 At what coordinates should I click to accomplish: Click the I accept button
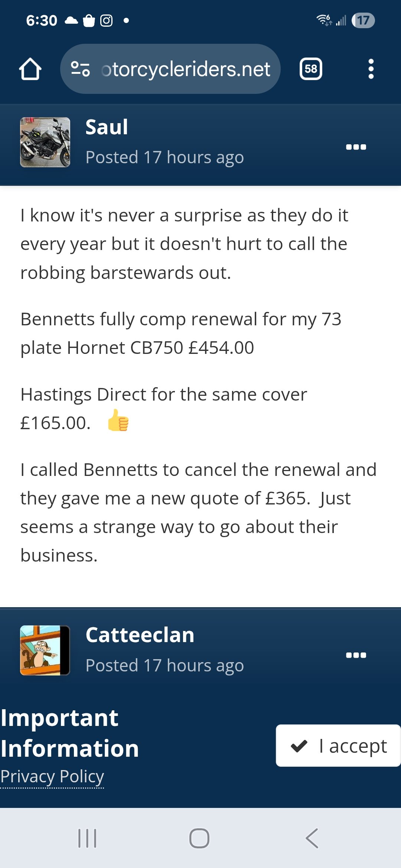point(338,746)
